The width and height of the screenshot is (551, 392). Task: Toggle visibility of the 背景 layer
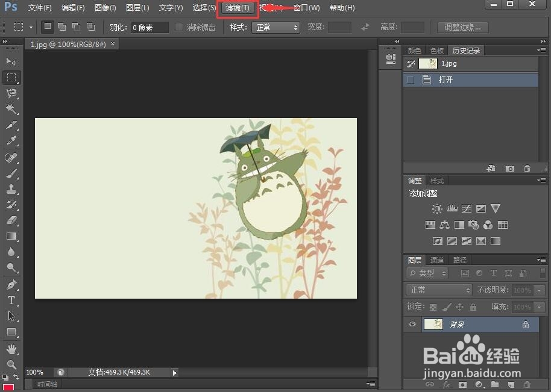point(412,324)
